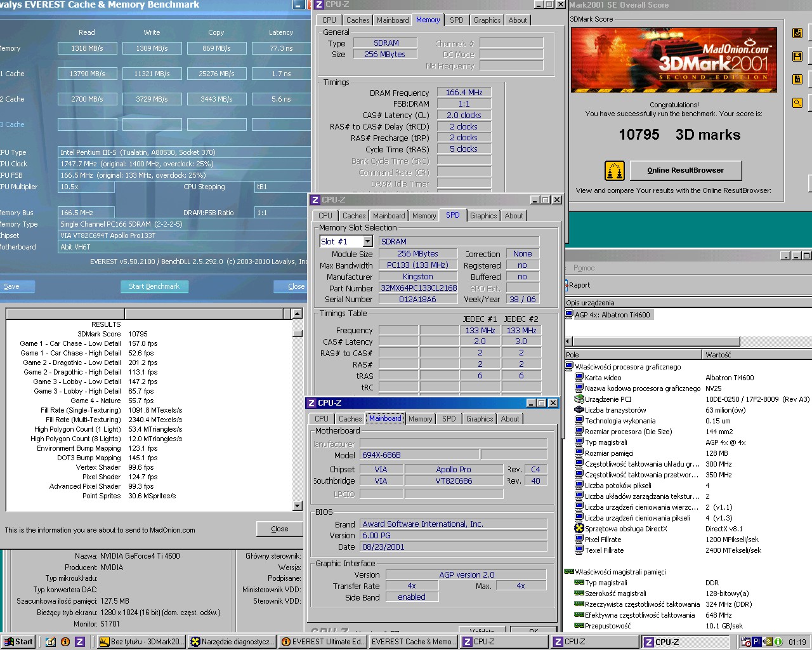Select Memory tab in CPU-Z SPD window
The image size is (812, 650).
(x=424, y=216)
